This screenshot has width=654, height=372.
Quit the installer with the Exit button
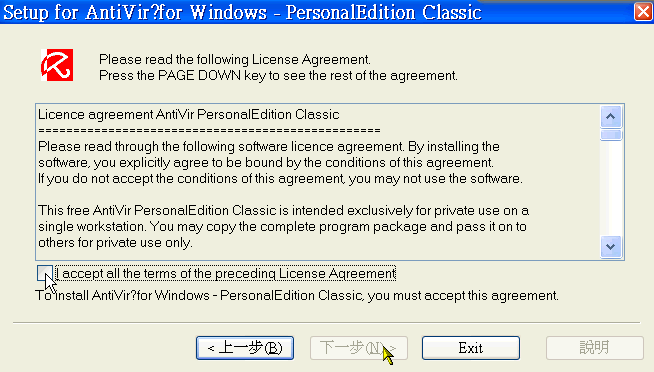coord(470,348)
